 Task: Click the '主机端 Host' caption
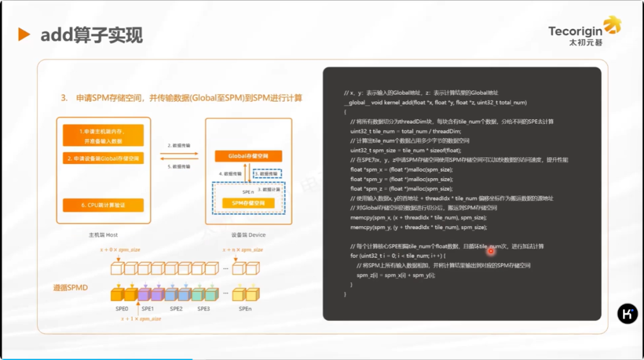click(103, 235)
